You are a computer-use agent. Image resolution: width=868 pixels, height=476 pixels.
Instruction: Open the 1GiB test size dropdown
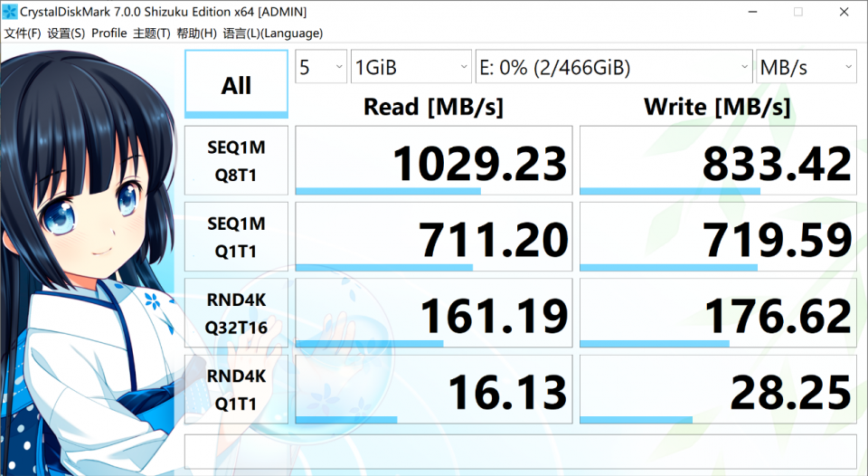click(x=411, y=67)
